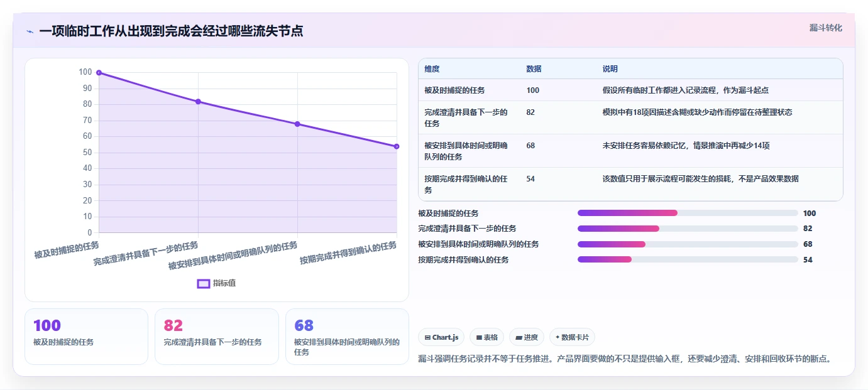Click the 说明 column header
Image resolution: width=868 pixels, height=390 pixels.
click(x=610, y=69)
